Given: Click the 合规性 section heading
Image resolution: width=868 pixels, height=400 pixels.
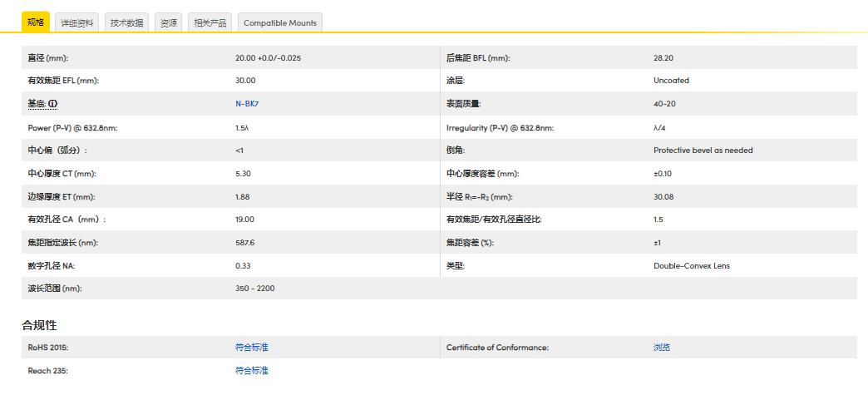Looking at the screenshot, I should point(39,325).
